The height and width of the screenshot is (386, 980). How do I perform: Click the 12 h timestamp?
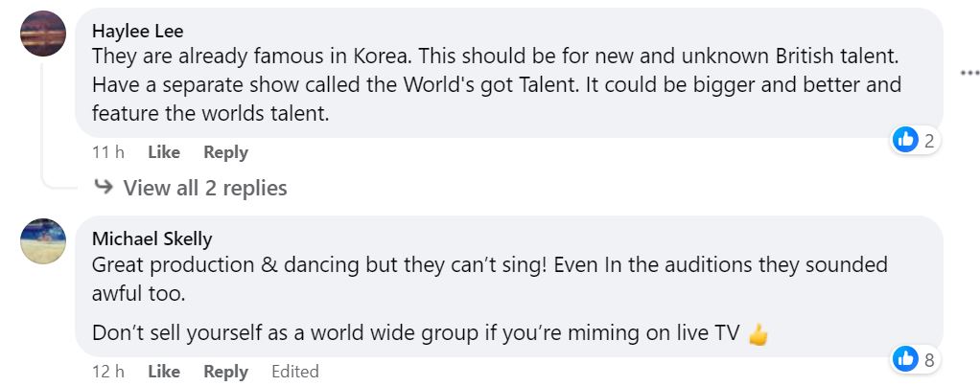coord(107,372)
